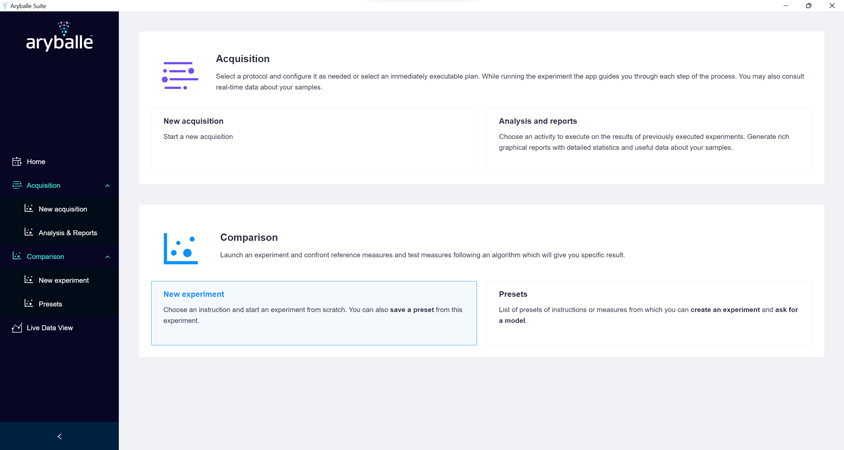Click the large Acquisition list icon
The image size is (844, 450).
click(x=180, y=75)
